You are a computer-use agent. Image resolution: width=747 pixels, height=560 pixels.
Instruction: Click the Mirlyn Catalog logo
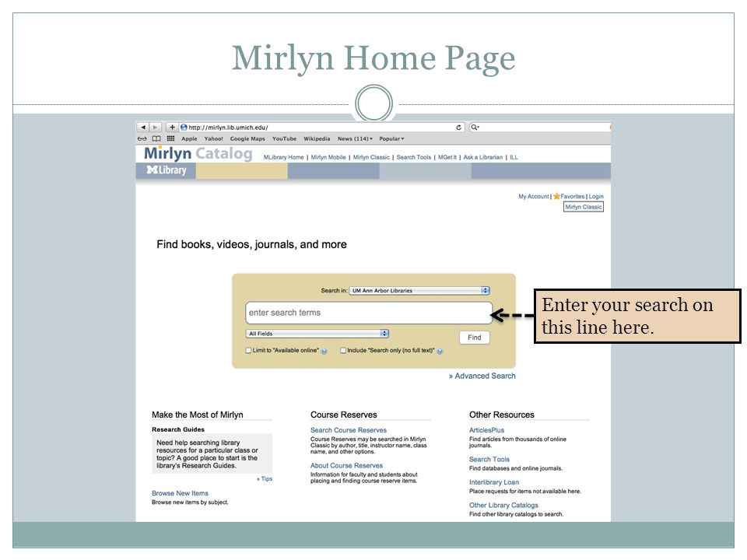(198, 153)
